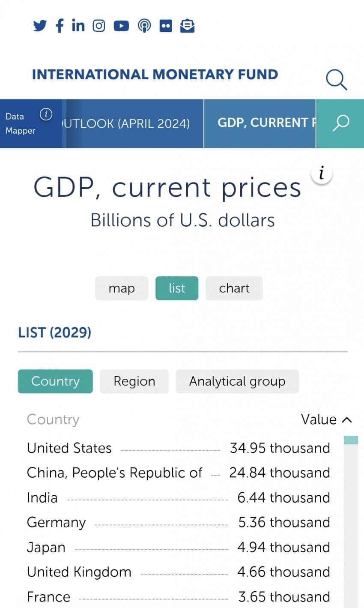Open the teal indicator search button

tap(340, 123)
